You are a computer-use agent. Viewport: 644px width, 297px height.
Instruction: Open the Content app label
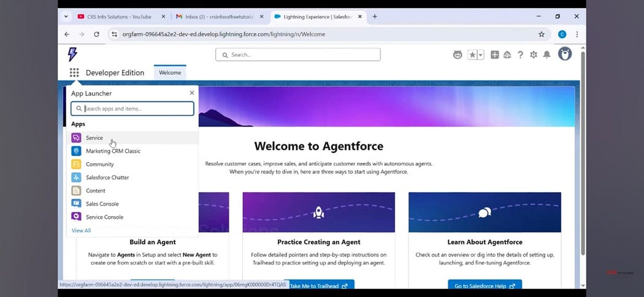(x=96, y=191)
